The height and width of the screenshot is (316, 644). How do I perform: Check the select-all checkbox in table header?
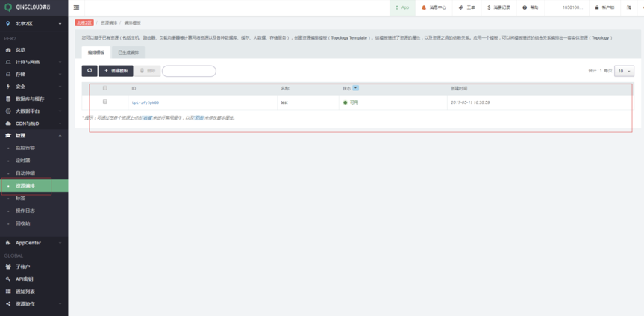pos(105,88)
